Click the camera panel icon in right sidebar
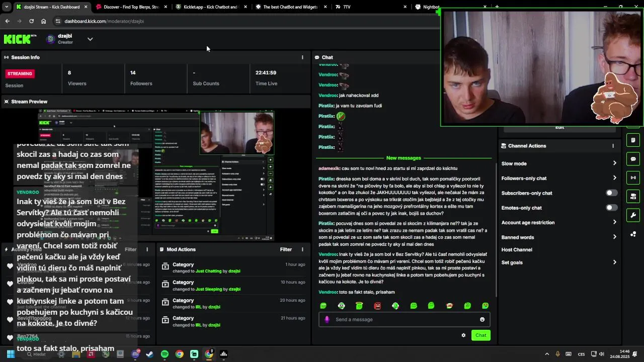Viewport: 644px width, 362px height. click(x=633, y=196)
